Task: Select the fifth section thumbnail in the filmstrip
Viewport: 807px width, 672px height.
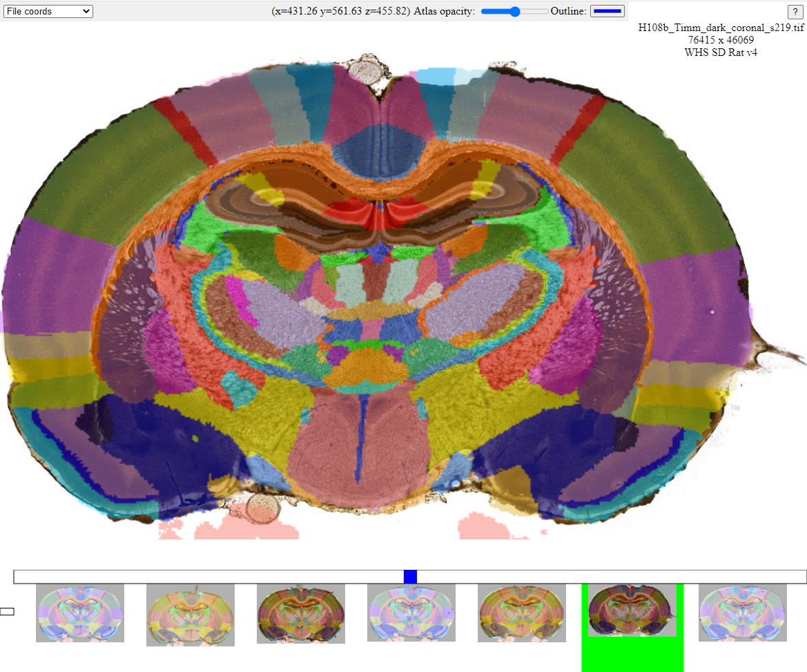Action: click(522, 613)
